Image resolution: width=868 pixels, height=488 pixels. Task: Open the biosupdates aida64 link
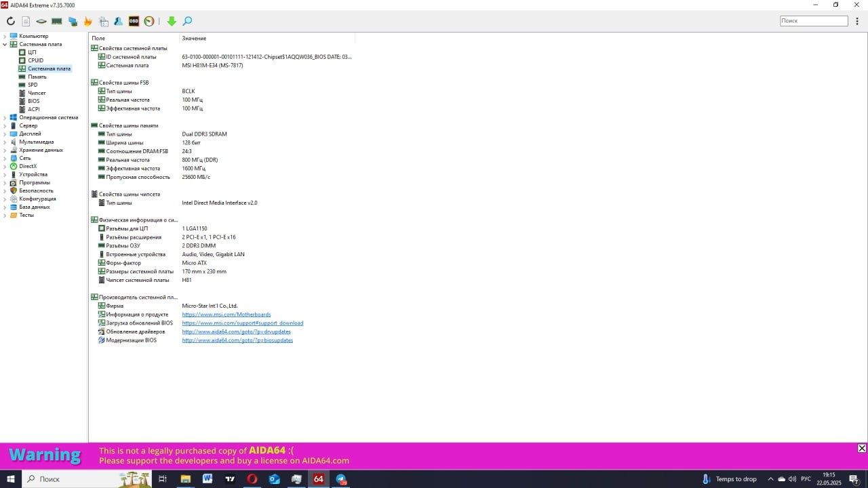point(237,340)
